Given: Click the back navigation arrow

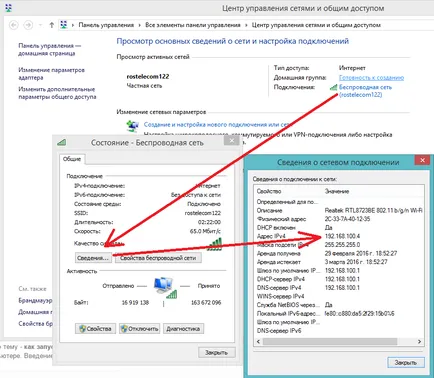Looking at the screenshot, I should tap(13, 25).
